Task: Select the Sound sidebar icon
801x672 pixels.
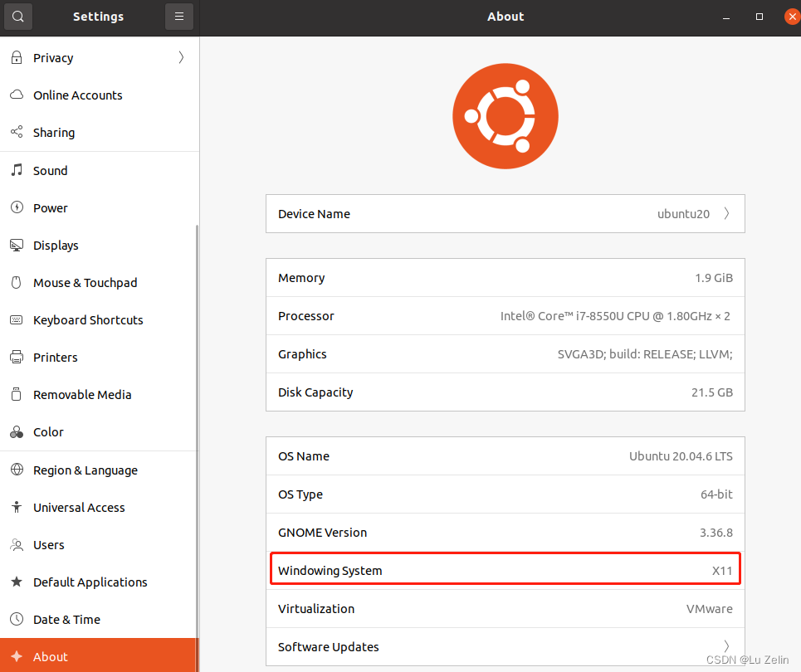Action: coord(16,170)
